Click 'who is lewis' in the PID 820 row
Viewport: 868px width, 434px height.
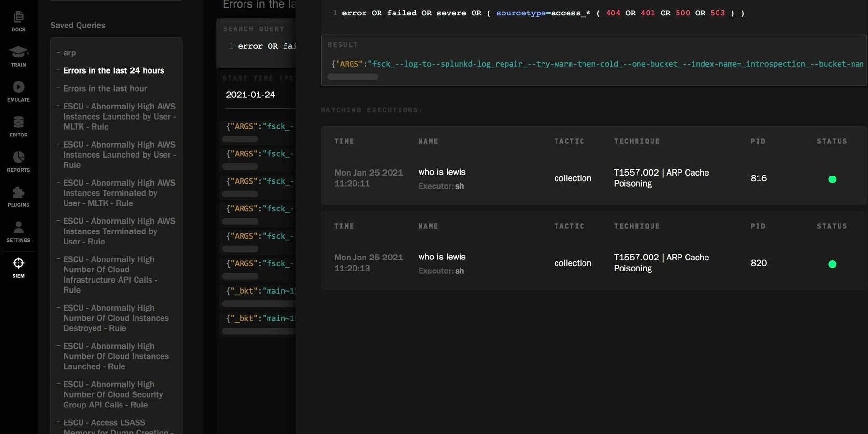(442, 257)
